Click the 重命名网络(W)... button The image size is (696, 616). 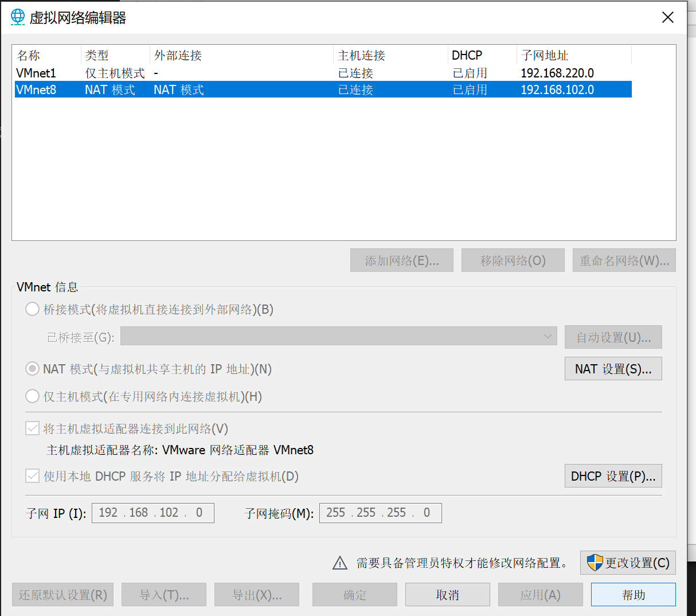(624, 260)
